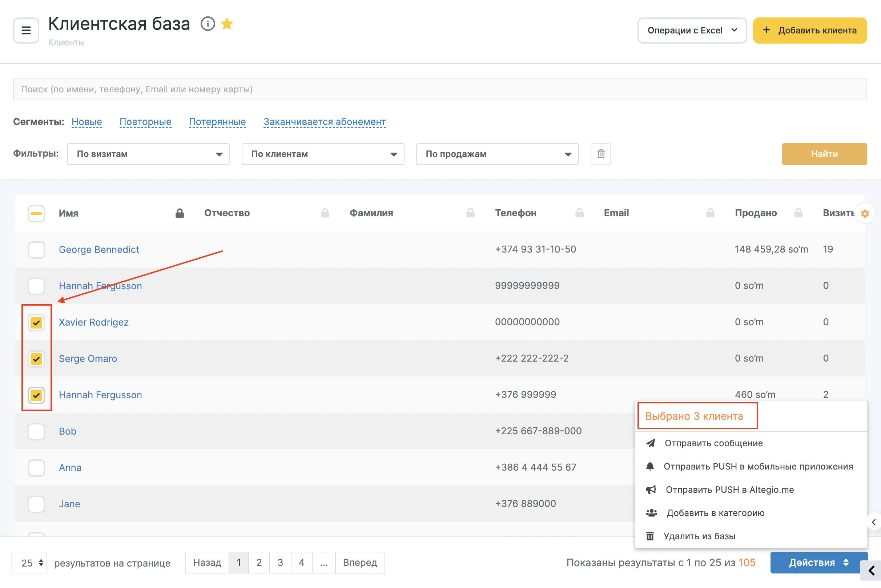
Task: Open the Потерянные segment link
Action: [217, 121]
